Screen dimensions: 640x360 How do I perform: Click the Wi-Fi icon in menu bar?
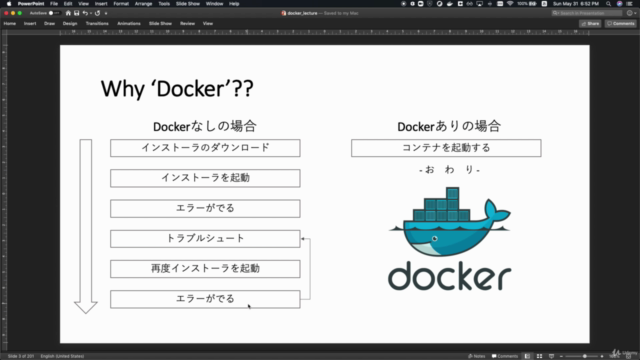point(510,4)
